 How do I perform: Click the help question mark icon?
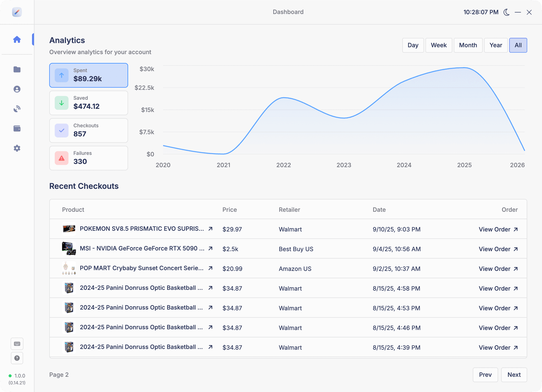tap(17, 358)
